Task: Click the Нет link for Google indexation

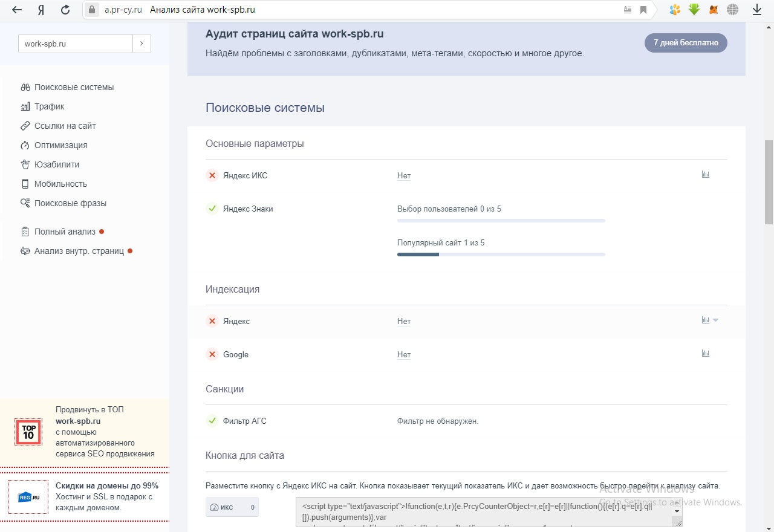Action: click(x=404, y=355)
